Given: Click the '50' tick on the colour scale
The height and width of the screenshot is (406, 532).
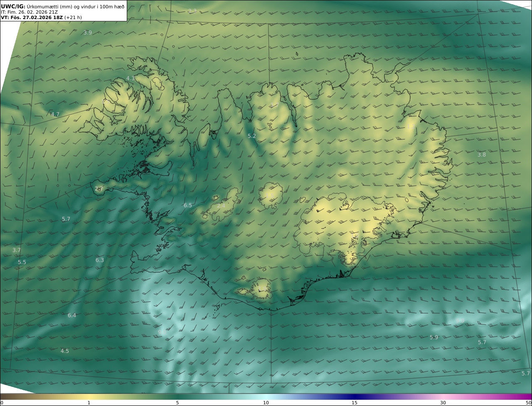Looking at the screenshot, I should tap(528, 403).
